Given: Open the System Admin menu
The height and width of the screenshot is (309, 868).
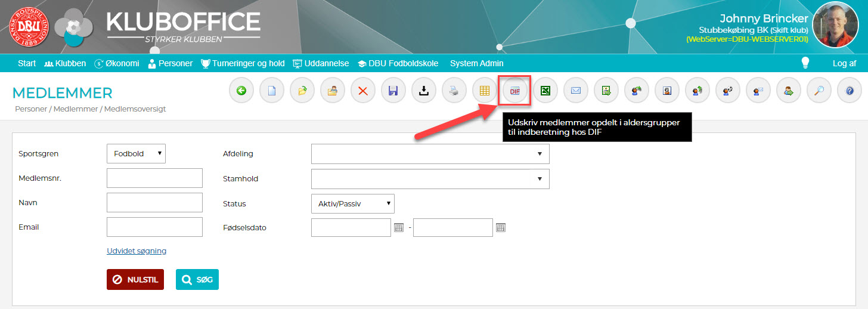Looking at the screenshot, I should tap(476, 63).
